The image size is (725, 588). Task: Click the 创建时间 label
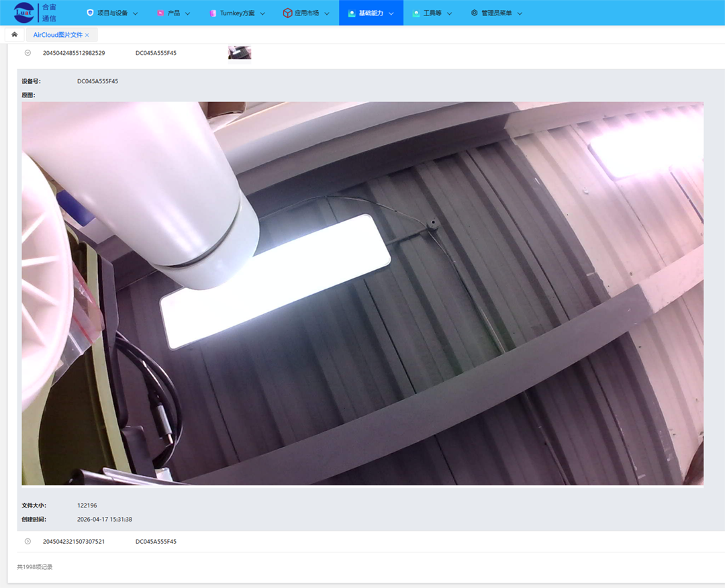pos(34,519)
